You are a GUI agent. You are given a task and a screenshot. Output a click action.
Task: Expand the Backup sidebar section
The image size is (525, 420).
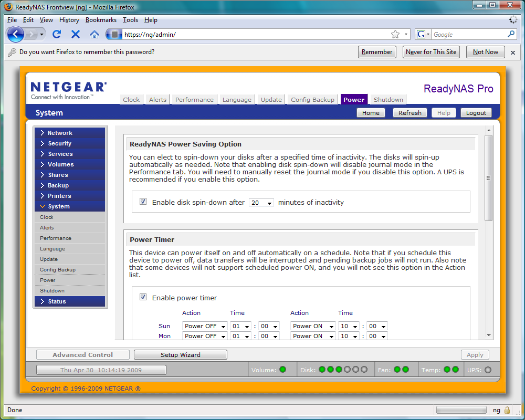pos(70,185)
